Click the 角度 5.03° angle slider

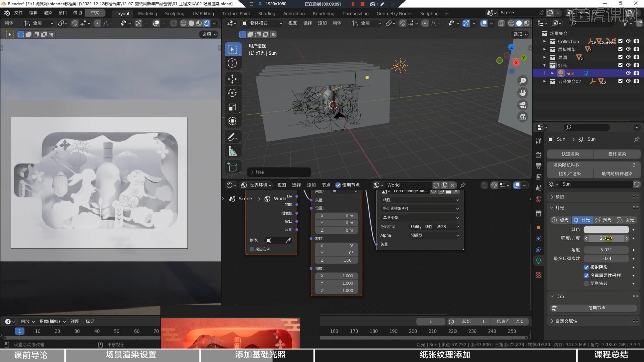point(606,250)
